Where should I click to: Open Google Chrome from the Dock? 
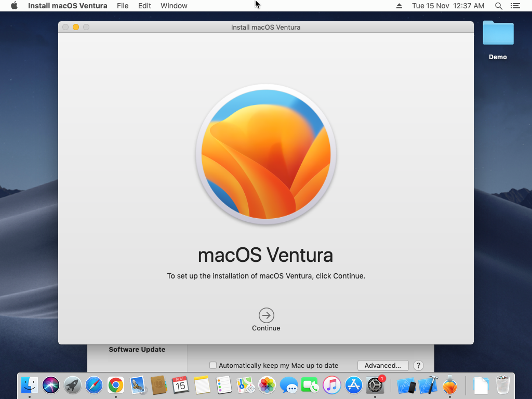pos(116,385)
